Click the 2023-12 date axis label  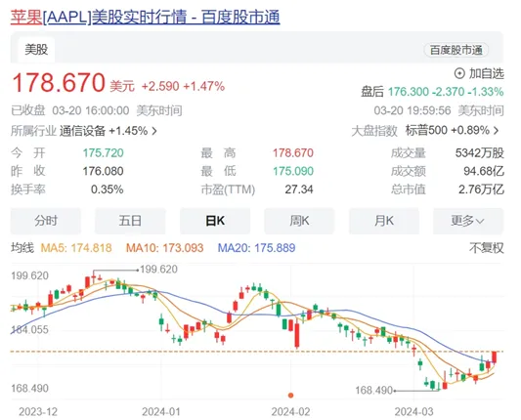pos(38,412)
